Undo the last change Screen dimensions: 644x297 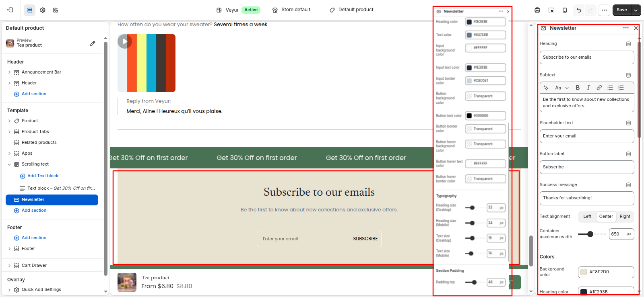click(579, 10)
